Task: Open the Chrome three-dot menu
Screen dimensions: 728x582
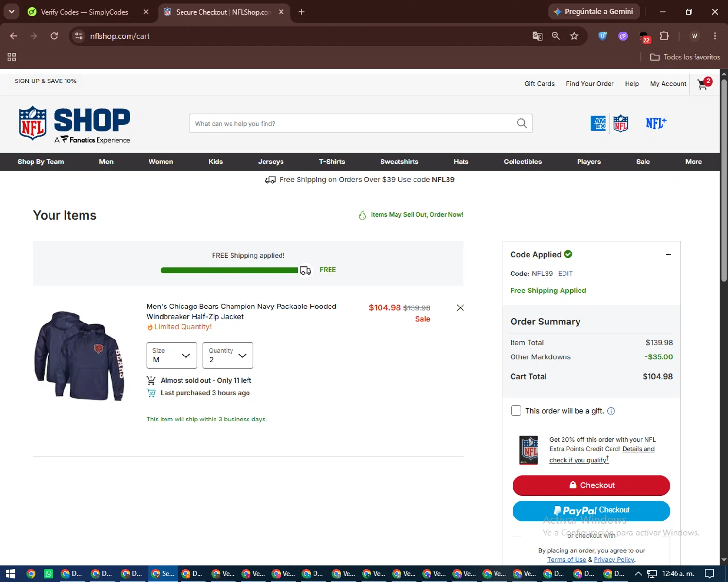Action: pos(715,36)
